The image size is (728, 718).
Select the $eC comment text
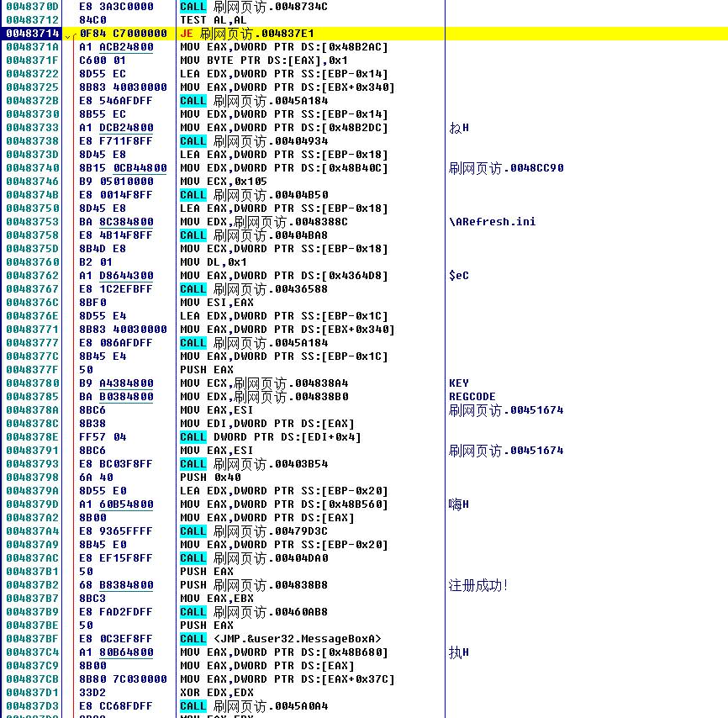point(459,276)
